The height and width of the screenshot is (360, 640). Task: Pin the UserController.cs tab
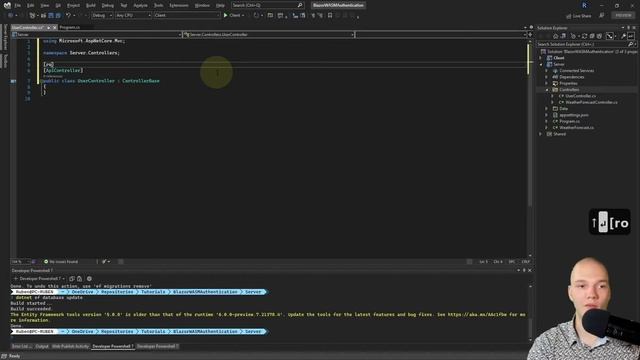point(48,27)
